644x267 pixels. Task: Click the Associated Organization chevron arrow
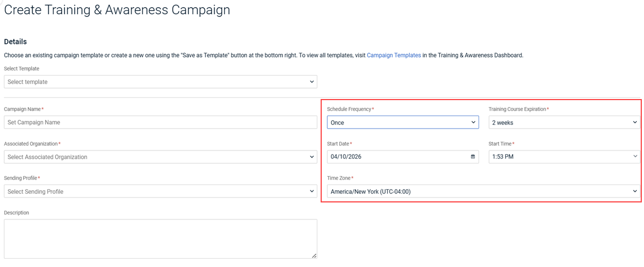pyautogui.click(x=312, y=157)
